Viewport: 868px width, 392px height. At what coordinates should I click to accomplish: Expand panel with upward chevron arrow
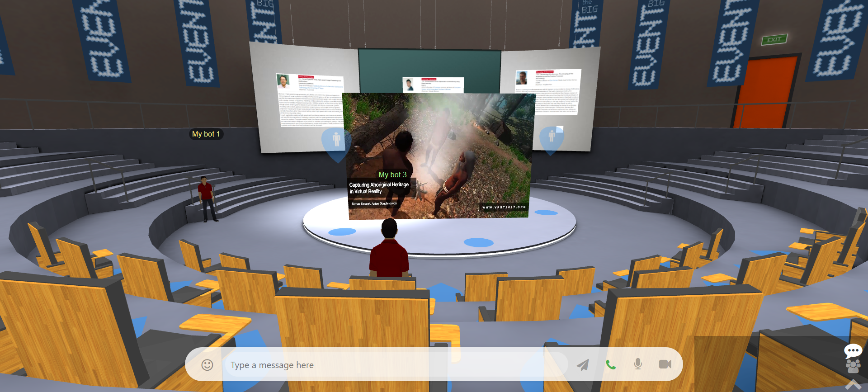[x=853, y=385]
